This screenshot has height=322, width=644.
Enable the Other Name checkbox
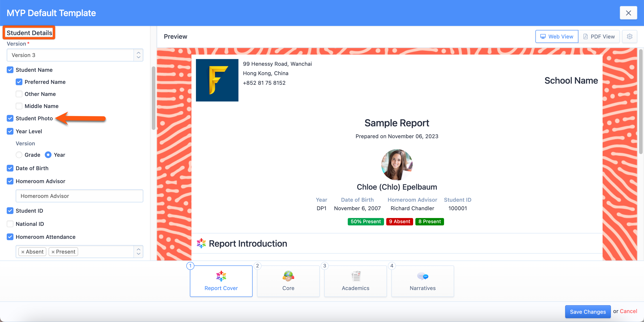point(19,94)
